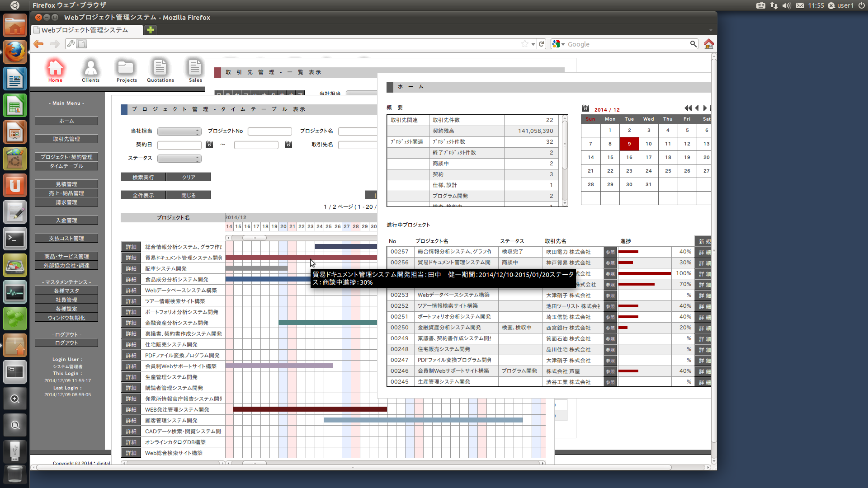Click the クリア button
868x488 pixels.
[x=189, y=177]
